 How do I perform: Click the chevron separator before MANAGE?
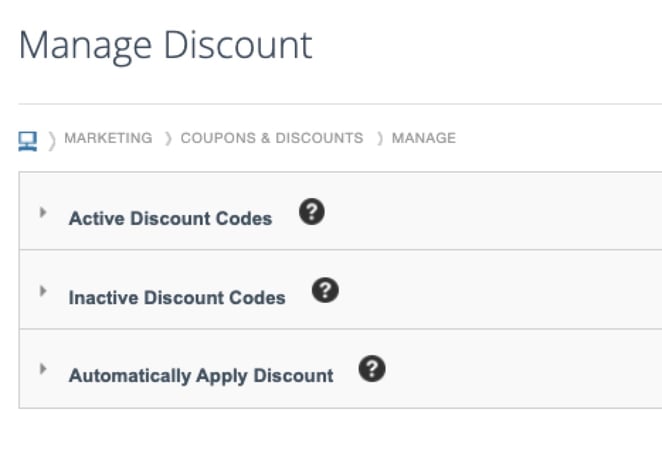pyautogui.click(x=380, y=138)
